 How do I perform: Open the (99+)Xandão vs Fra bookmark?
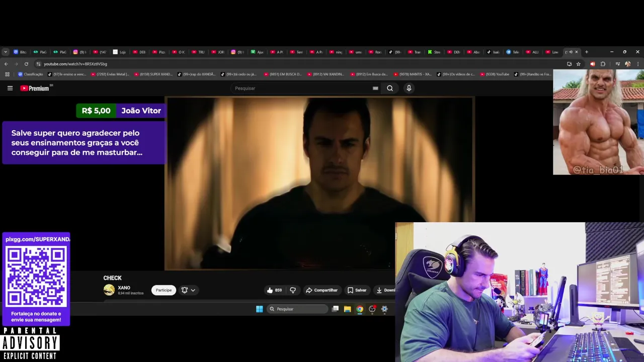click(533, 74)
